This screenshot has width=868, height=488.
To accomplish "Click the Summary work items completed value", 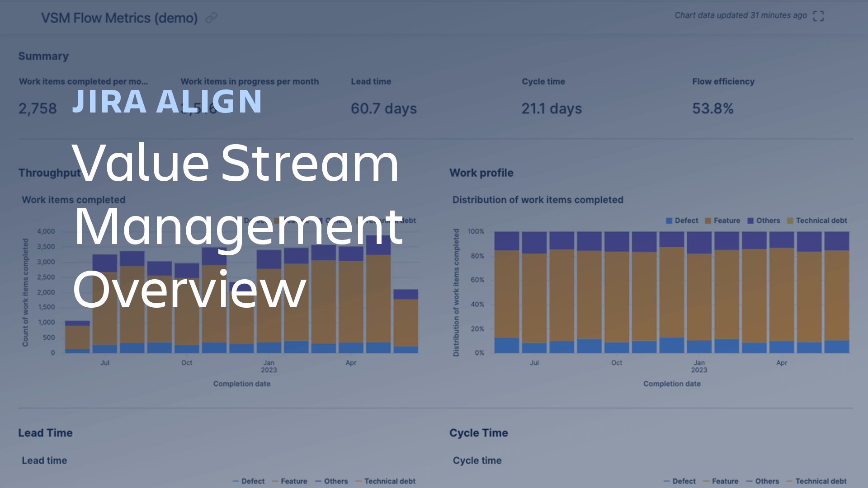I will [x=37, y=107].
